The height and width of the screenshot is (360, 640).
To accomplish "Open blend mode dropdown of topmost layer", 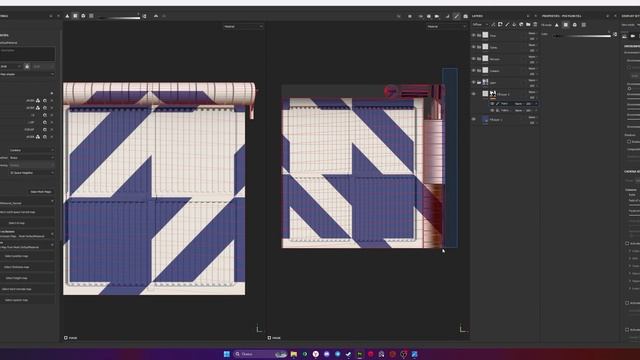I will pyautogui.click(x=532, y=33).
